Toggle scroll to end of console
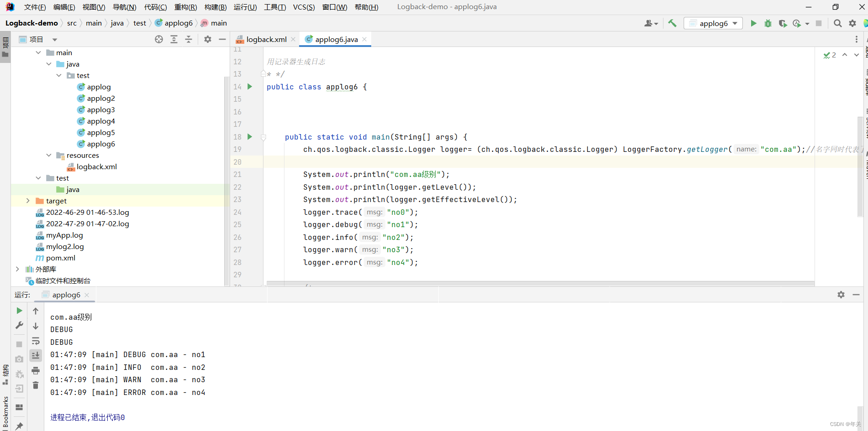The image size is (868, 431). (36, 355)
